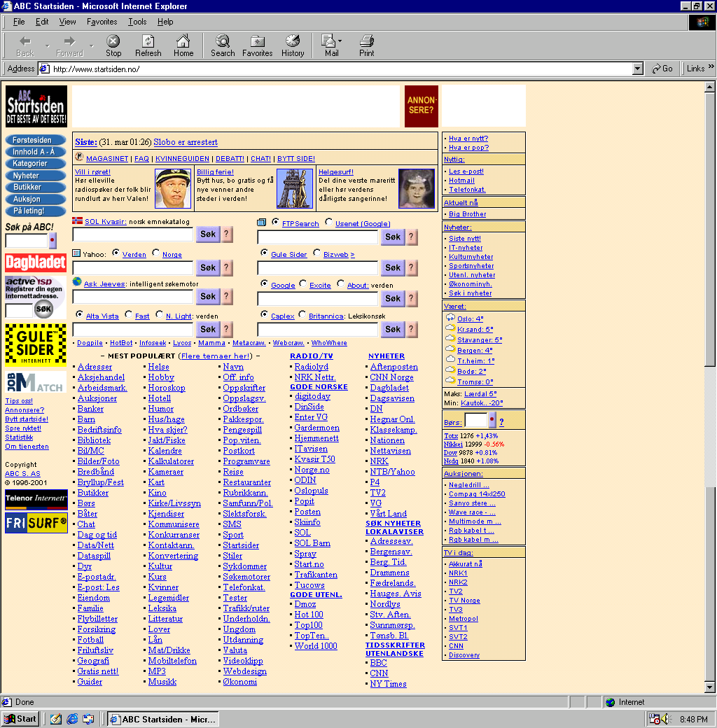
Task: Click the Search toolbar icon
Action: click(x=223, y=45)
